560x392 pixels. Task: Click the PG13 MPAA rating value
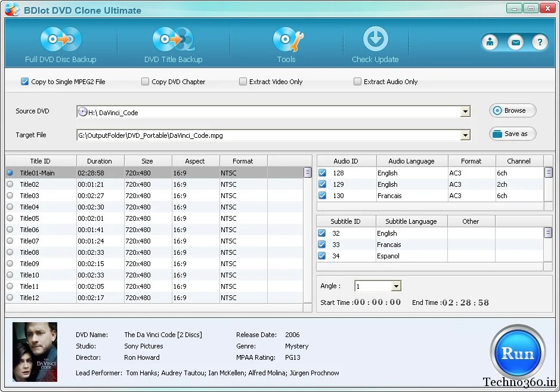292,357
